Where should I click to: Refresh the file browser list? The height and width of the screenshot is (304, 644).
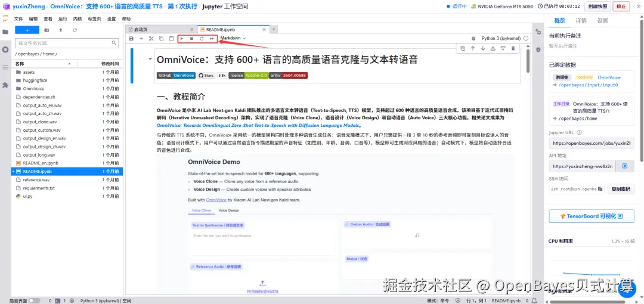click(x=75, y=30)
